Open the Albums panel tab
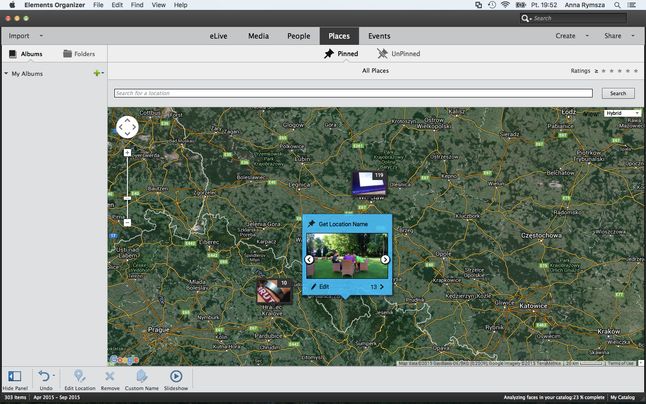646x404 pixels. point(26,54)
